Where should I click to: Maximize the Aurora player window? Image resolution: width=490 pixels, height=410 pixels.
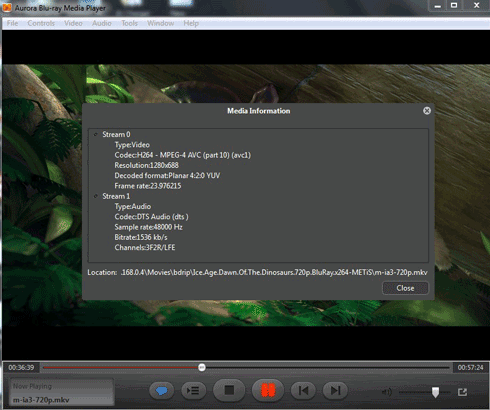[x=454, y=6]
